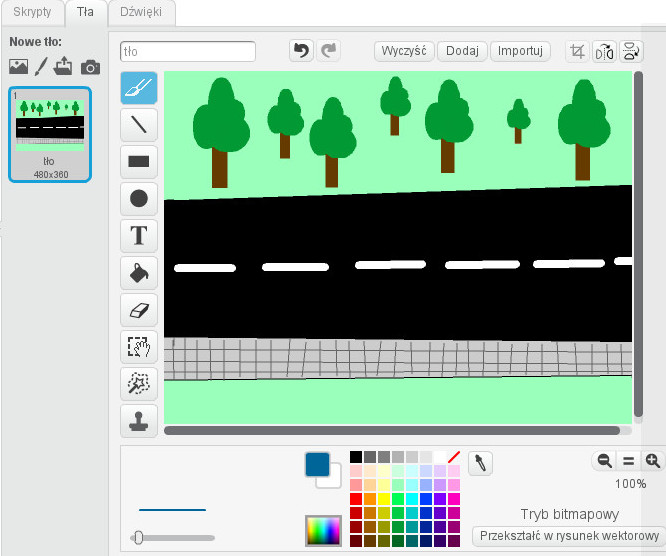Choose the bright yellow color swatch
Image resolution: width=666 pixels, height=556 pixels.
(x=384, y=499)
